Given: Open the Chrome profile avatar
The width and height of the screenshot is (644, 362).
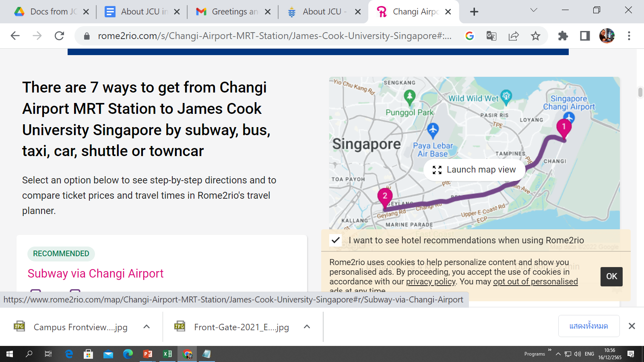Looking at the screenshot, I should tap(607, 36).
